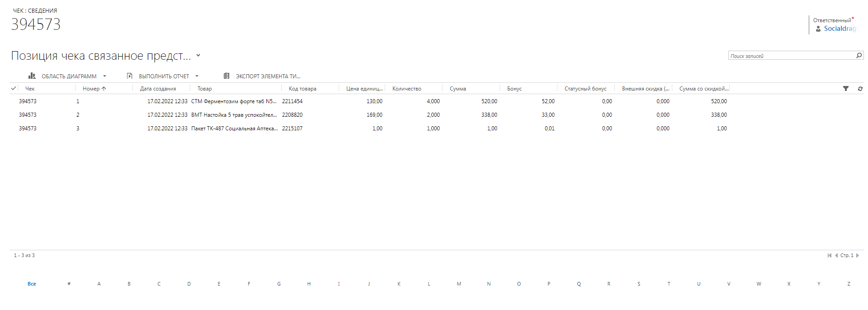Click in the Поиск записей search field

[791, 56]
